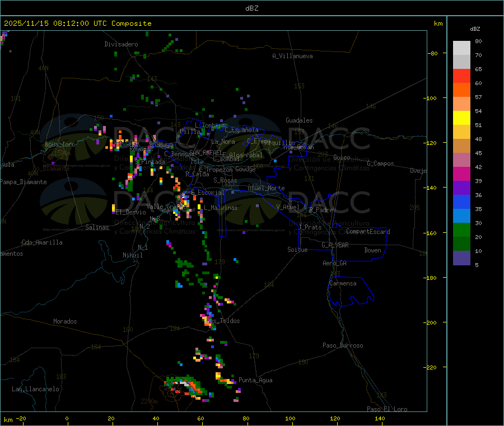Click the -80 km vertical axis label

coord(433,53)
